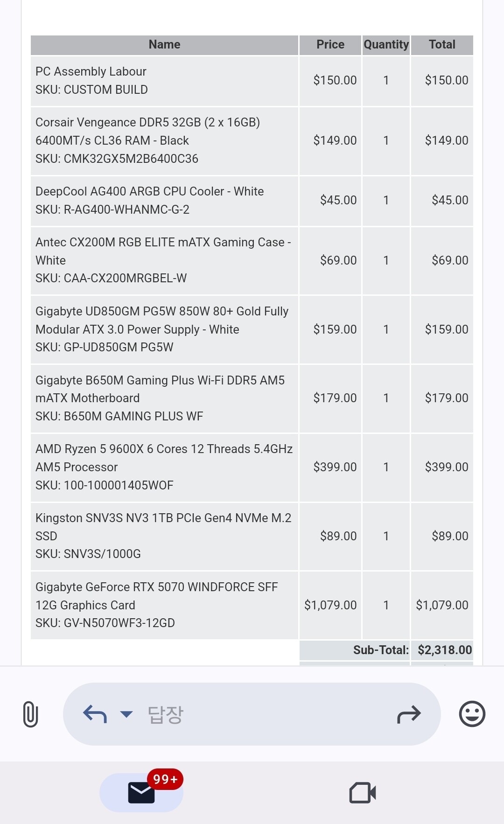Tap the Kingston NV3 1TB SSD item

coord(164,536)
